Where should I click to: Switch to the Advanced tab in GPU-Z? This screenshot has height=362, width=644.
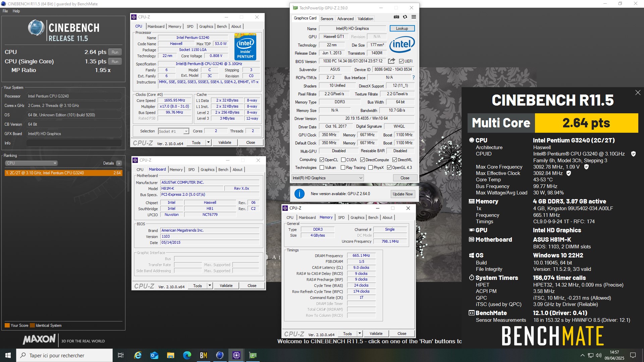pos(345,19)
